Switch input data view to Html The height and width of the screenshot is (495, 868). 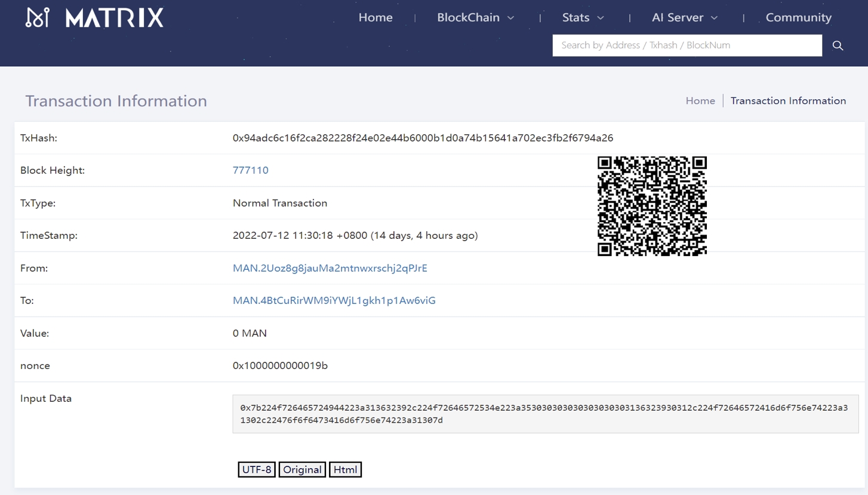coord(345,469)
